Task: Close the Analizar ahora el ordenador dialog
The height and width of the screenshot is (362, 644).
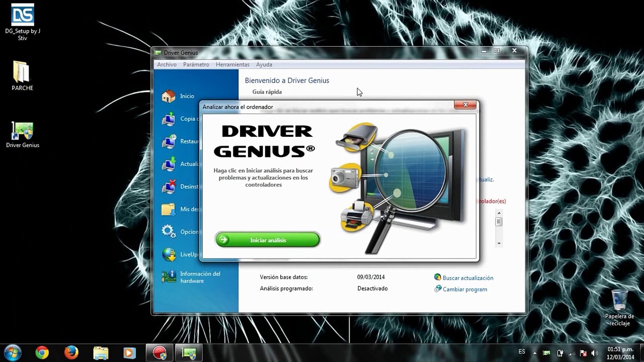Action: point(465,105)
